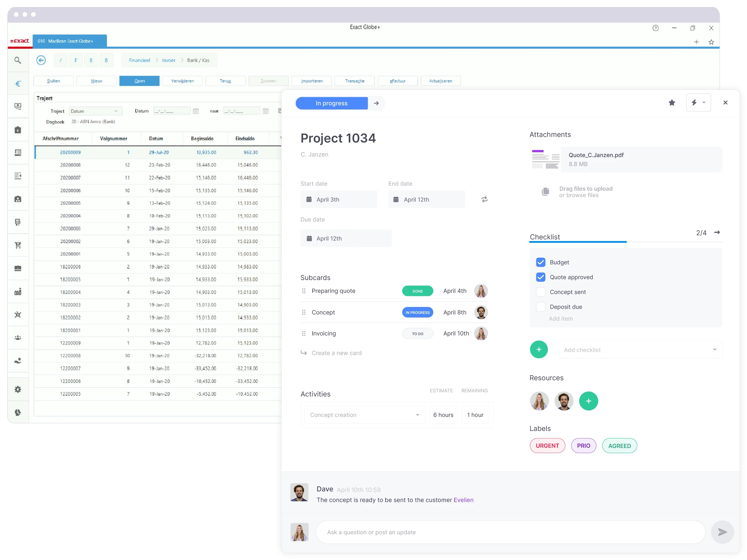Toggle the Concept sent checklist checkbox
The height and width of the screenshot is (560, 747).
pyautogui.click(x=539, y=292)
